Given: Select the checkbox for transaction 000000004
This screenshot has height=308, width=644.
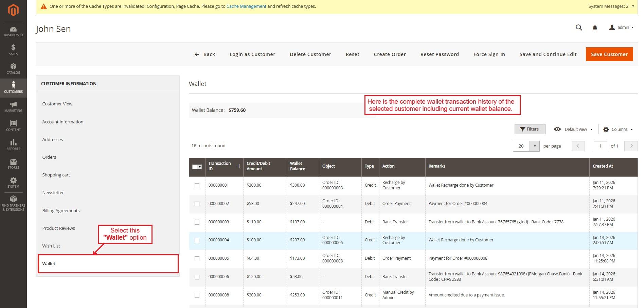Looking at the screenshot, I should tap(197, 240).
